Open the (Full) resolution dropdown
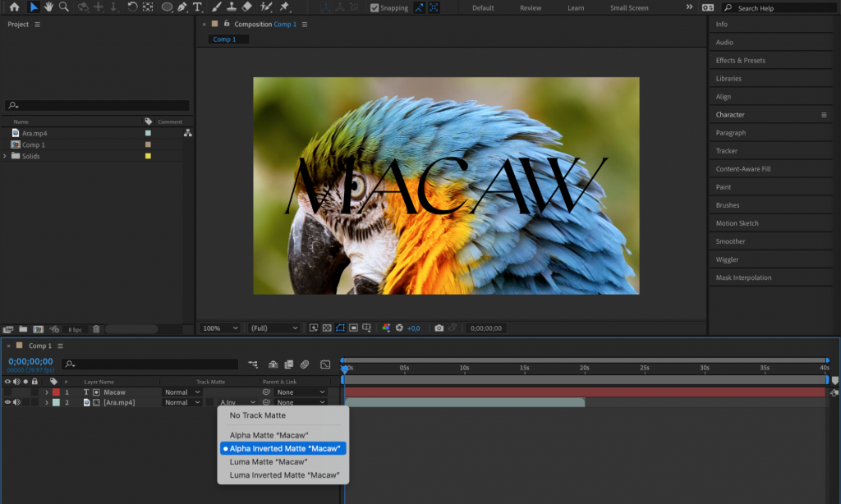841x504 pixels. [x=273, y=328]
